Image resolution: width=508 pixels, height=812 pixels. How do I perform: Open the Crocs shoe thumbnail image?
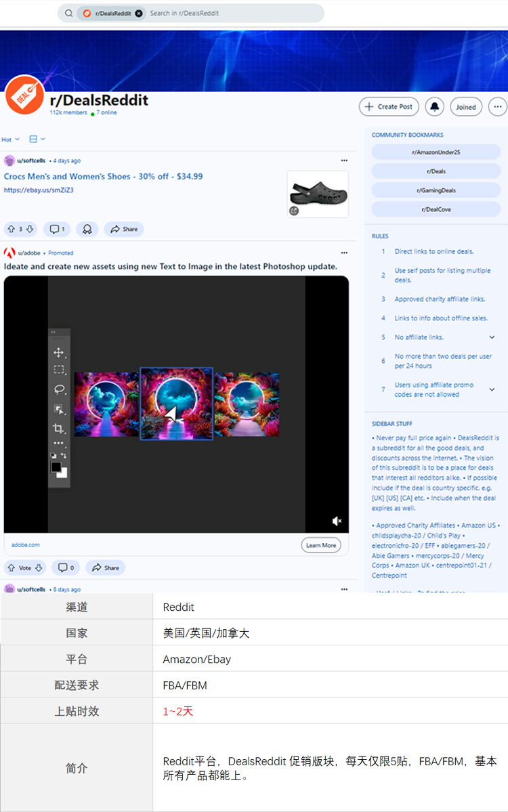click(318, 194)
